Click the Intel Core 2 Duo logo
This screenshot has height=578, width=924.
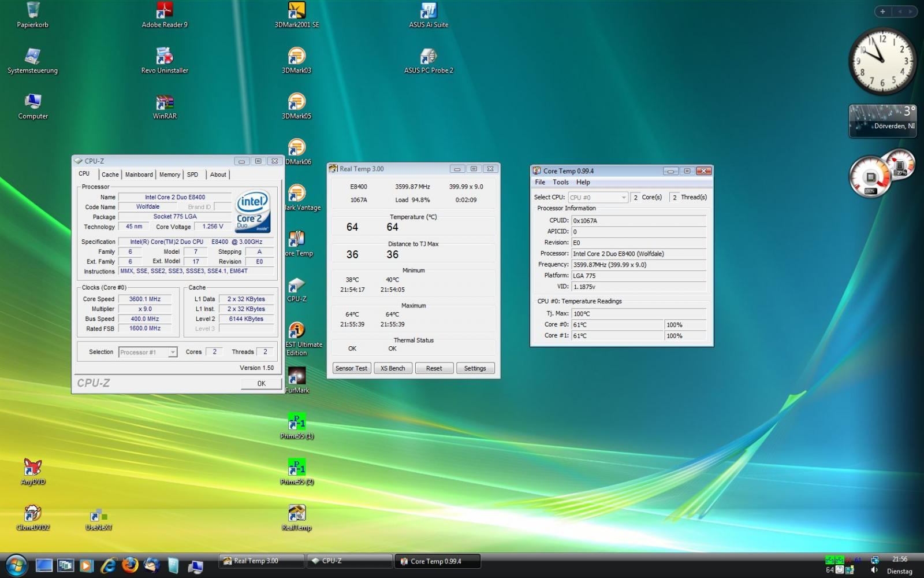click(253, 212)
